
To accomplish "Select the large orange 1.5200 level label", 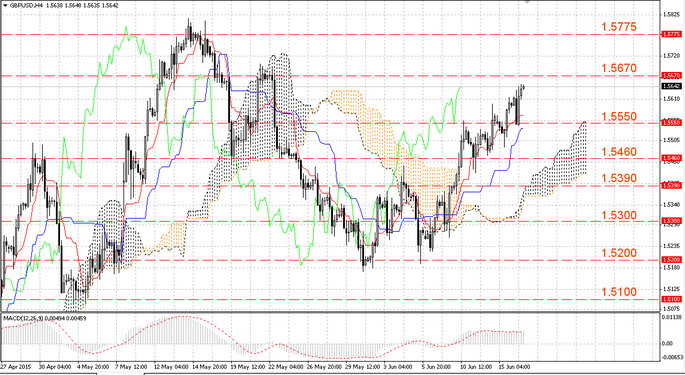I will [619, 253].
